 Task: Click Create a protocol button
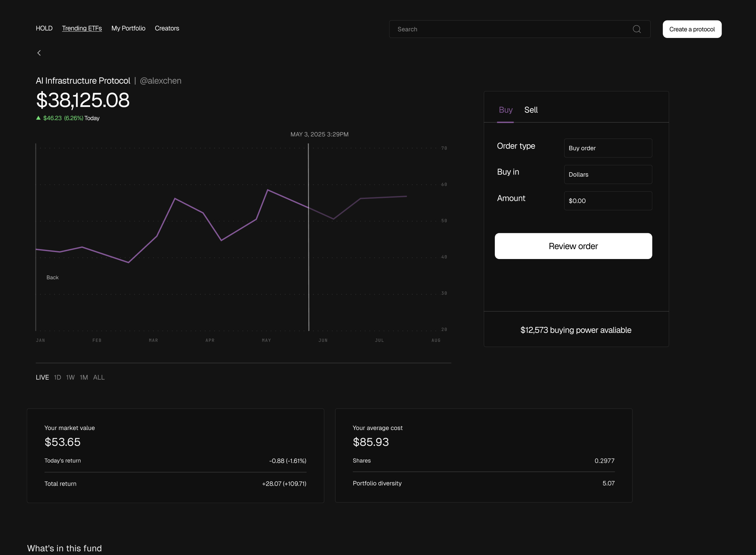[692, 29]
